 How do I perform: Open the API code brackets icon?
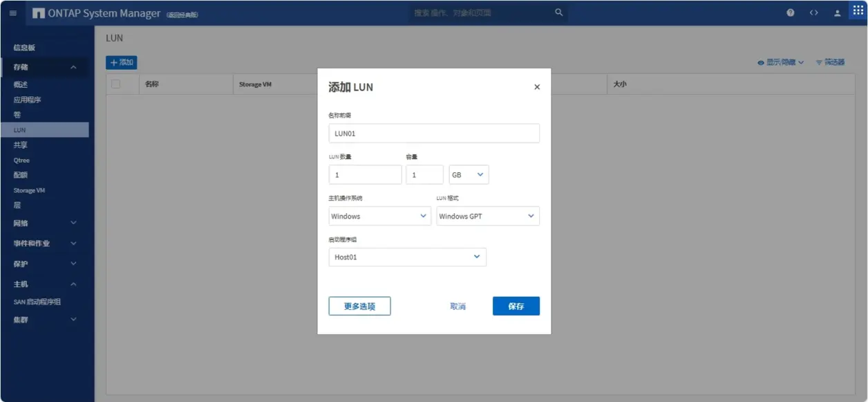point(814,13)
